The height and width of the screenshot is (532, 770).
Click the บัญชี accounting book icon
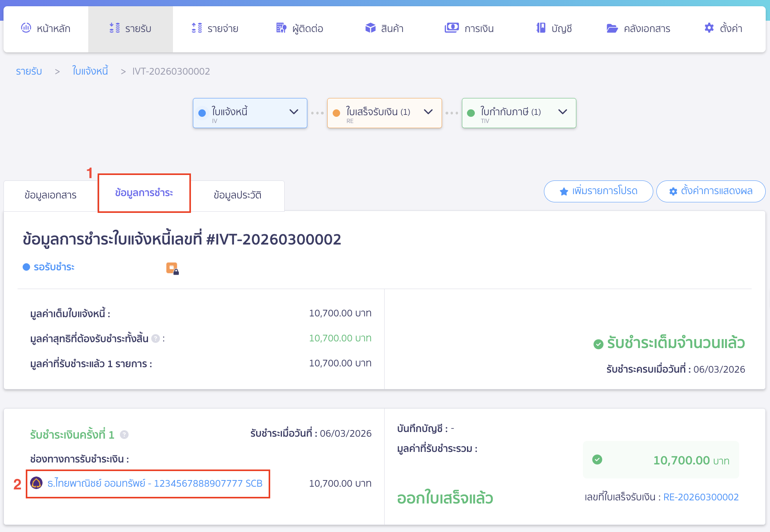[x=541, y=28]
